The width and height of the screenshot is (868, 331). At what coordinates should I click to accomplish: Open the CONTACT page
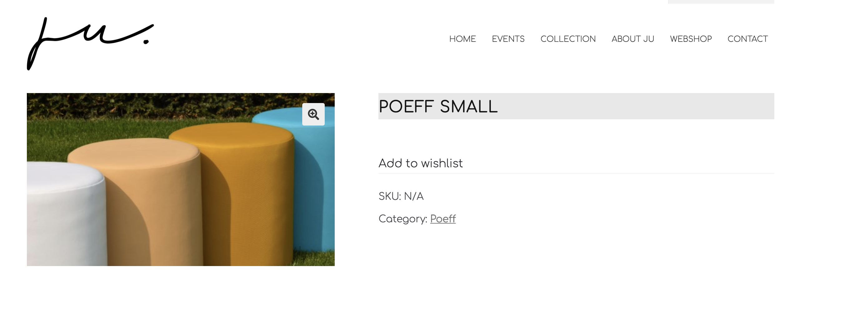747,39
